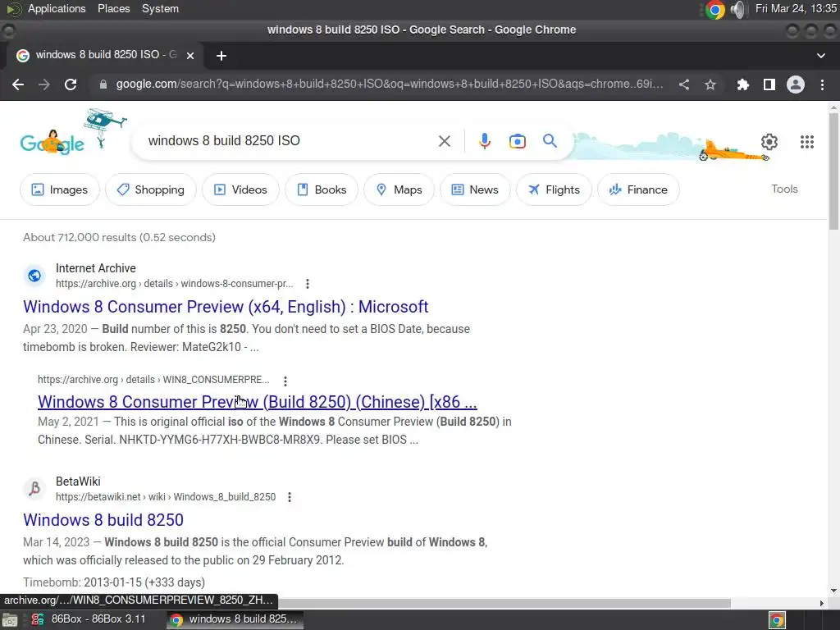Select the Chrome taskbar window button
This screenshot has width=840, height=630.
point(235,619)
